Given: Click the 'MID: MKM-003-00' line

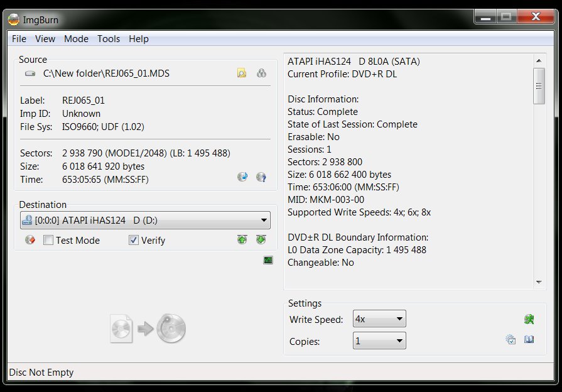Looking at the screenshot, I should coord(326,199).
